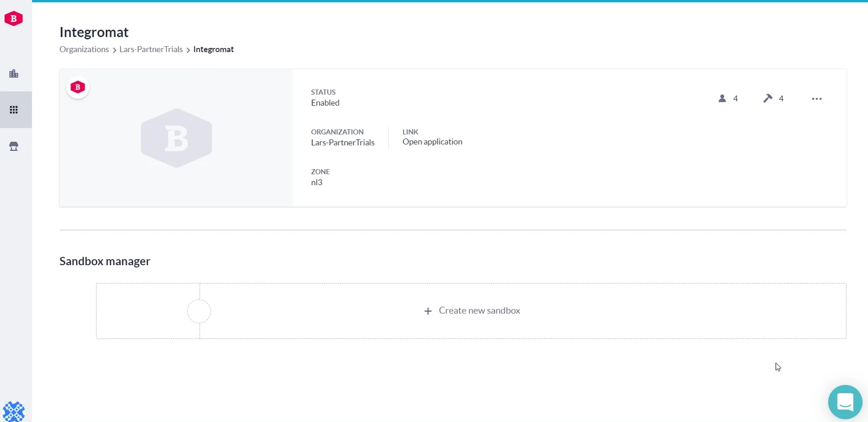
Task: Click the Enabled status value
Action: pyautogui.click(x=325, y=103)
